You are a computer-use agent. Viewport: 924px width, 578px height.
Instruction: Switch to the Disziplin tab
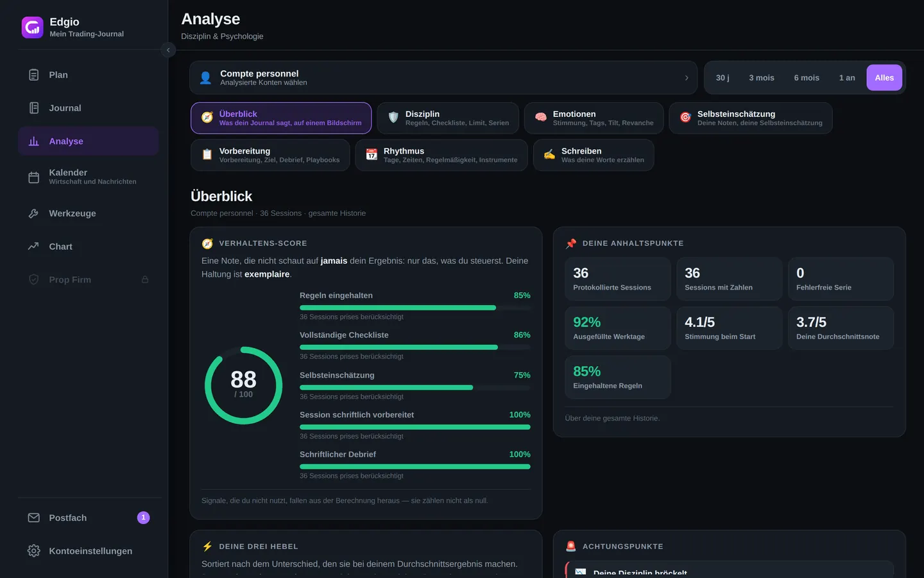pos(448,118)
